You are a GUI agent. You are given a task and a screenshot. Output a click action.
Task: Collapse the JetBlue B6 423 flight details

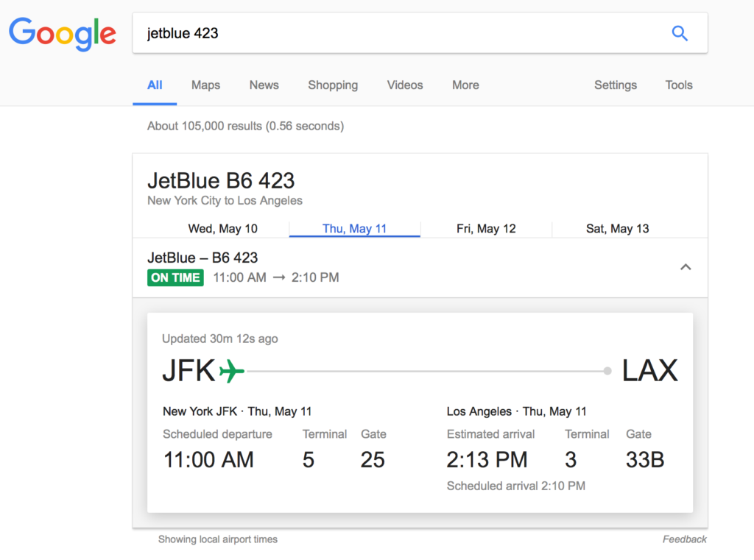[x=686, y=267]
